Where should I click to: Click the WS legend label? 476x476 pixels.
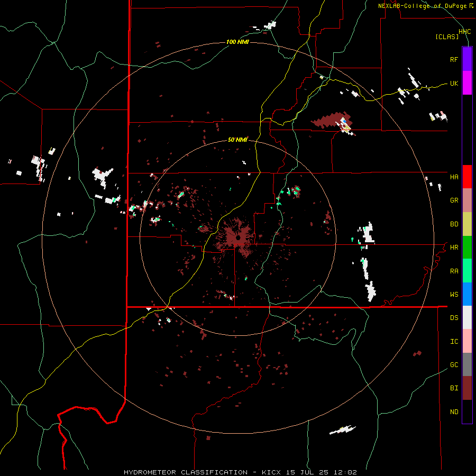(454, 294)
